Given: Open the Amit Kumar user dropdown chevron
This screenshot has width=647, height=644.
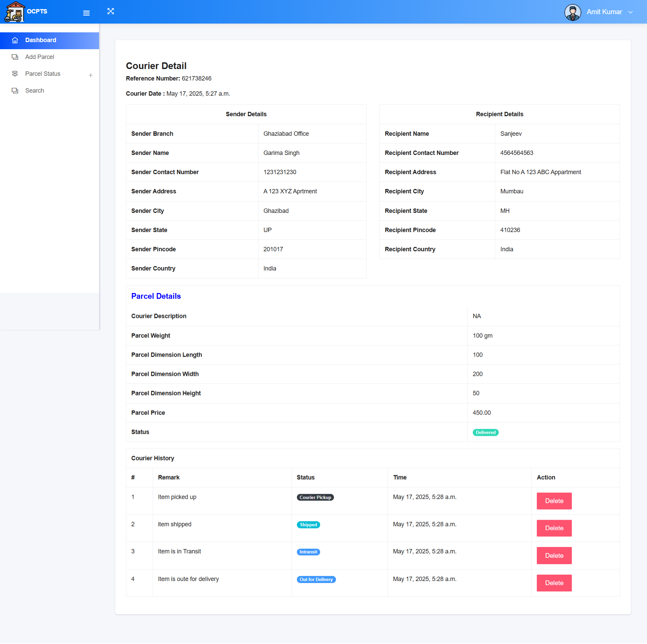Looking at the screenshot, I should [630, 12].
